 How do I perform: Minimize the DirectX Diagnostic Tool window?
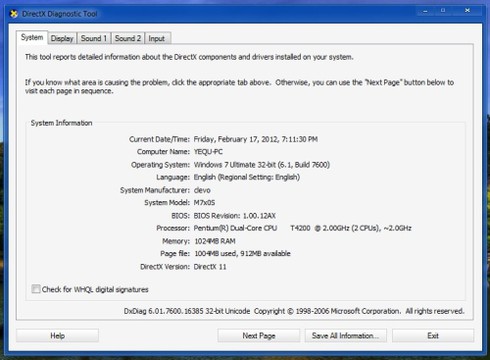click(x=425, y=11)
